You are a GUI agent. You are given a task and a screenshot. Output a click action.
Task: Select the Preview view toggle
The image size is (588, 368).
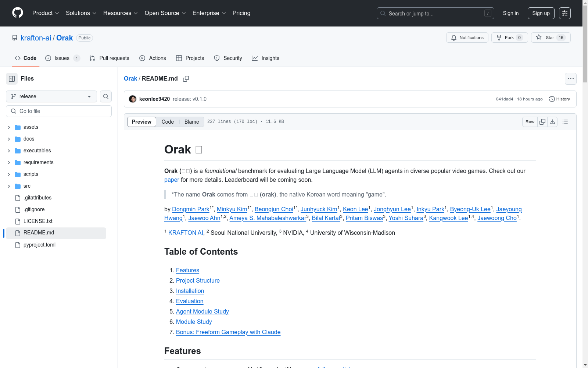pos(141,122)
